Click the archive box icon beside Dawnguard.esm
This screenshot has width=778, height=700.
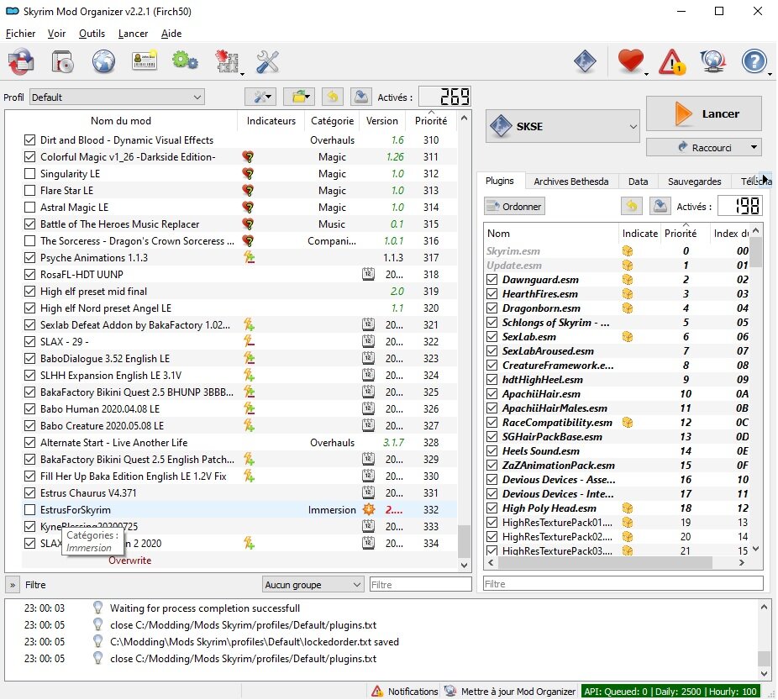[x=627, y=279]
